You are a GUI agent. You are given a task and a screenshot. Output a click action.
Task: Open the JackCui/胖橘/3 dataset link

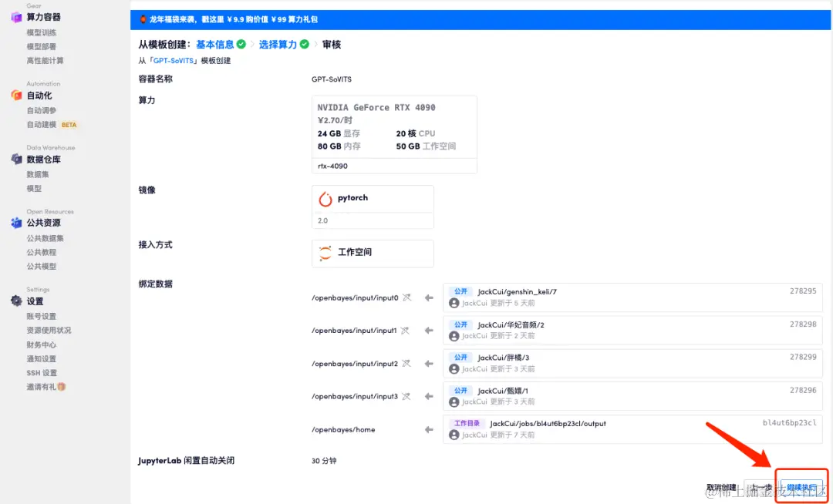click(504, 358)
